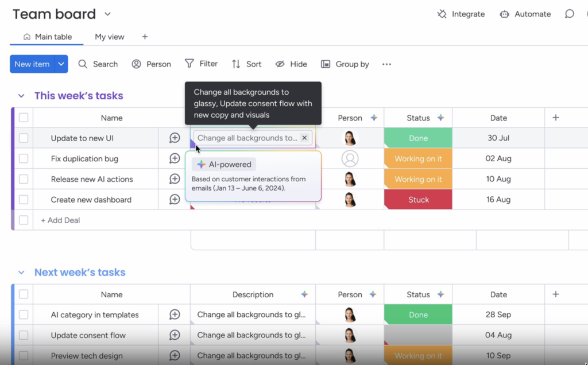
Task: Check the Fix duplication bug row
Action: click(24, 158)
